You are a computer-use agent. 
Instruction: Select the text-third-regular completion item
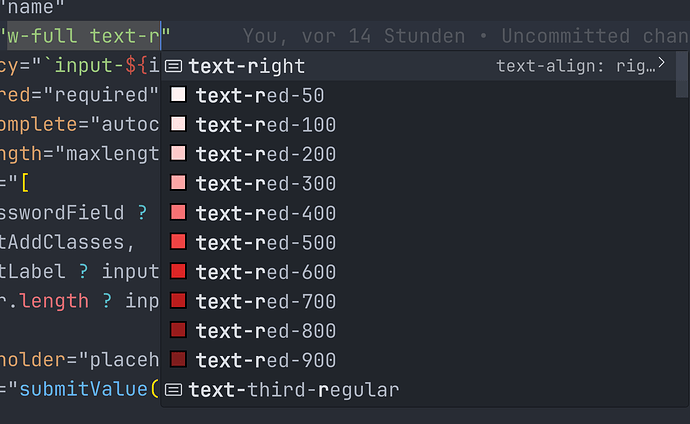293,390
